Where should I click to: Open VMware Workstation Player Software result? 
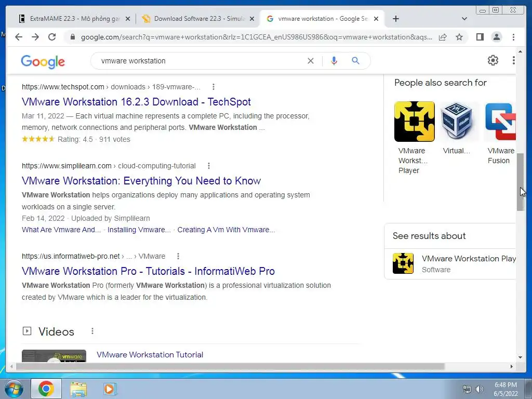[x=450, y=263]
